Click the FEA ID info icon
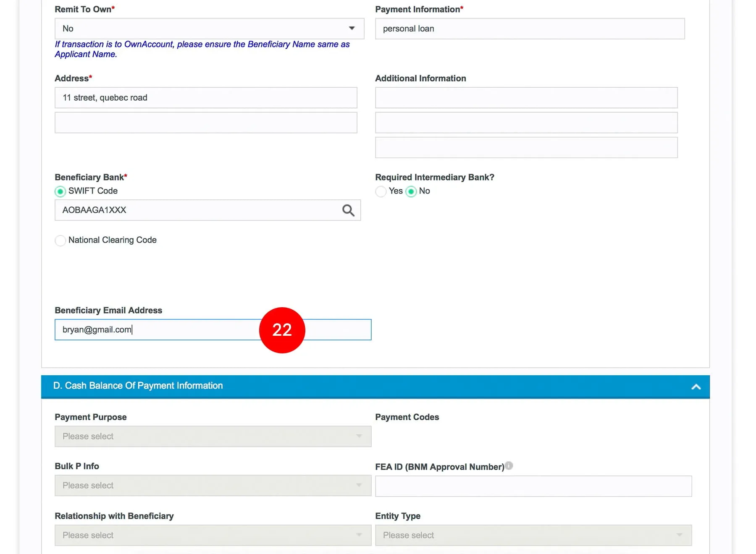This screenshot has width=756, height=554. [509, 466]
